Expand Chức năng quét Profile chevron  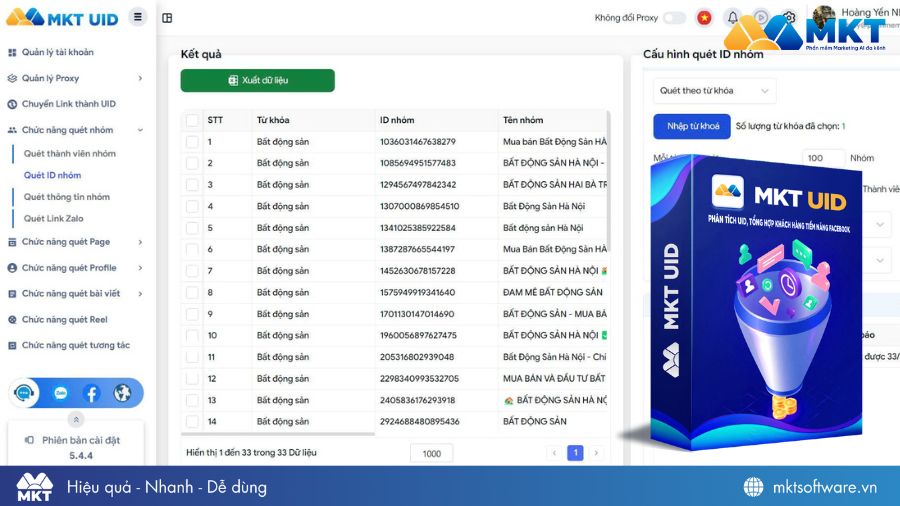(140, 268)
